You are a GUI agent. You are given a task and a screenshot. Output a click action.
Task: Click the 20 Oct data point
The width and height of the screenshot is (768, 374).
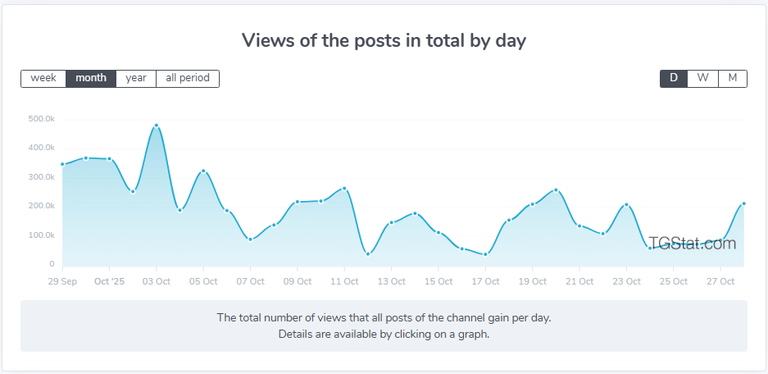click(x=556, y=190)
